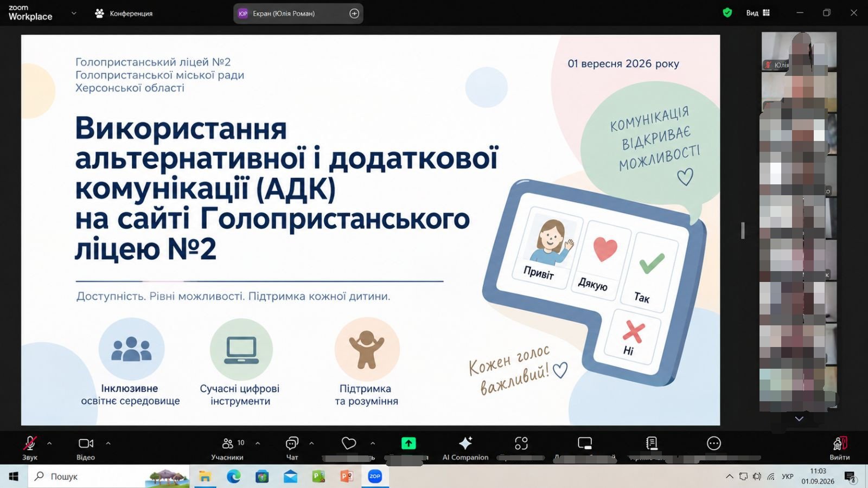This screenshot has height=488, width=868.
Task: Open the apps icon next to AI Companion
Action: 521,444
